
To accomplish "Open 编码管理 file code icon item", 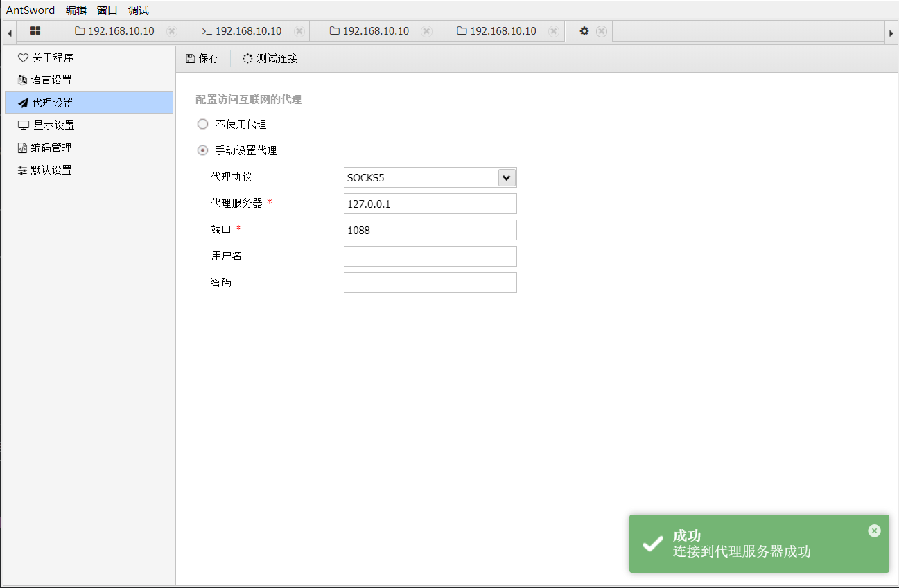I will [23, 148].
